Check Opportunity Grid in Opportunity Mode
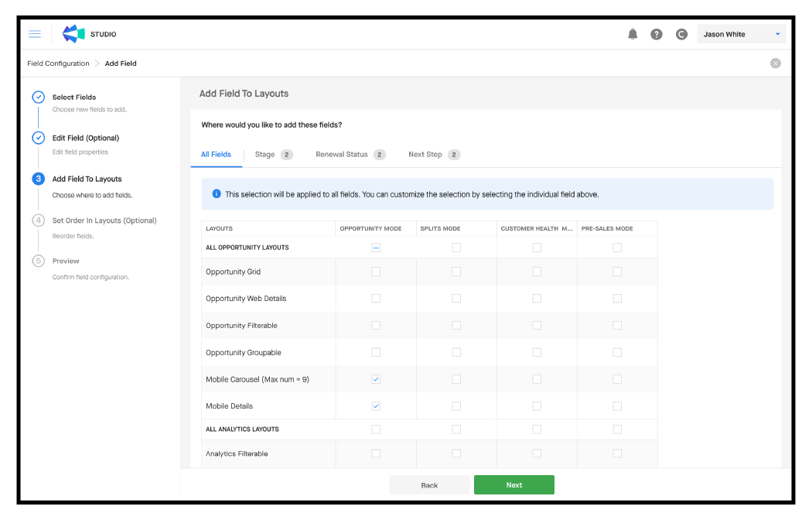 click(376, 272)
